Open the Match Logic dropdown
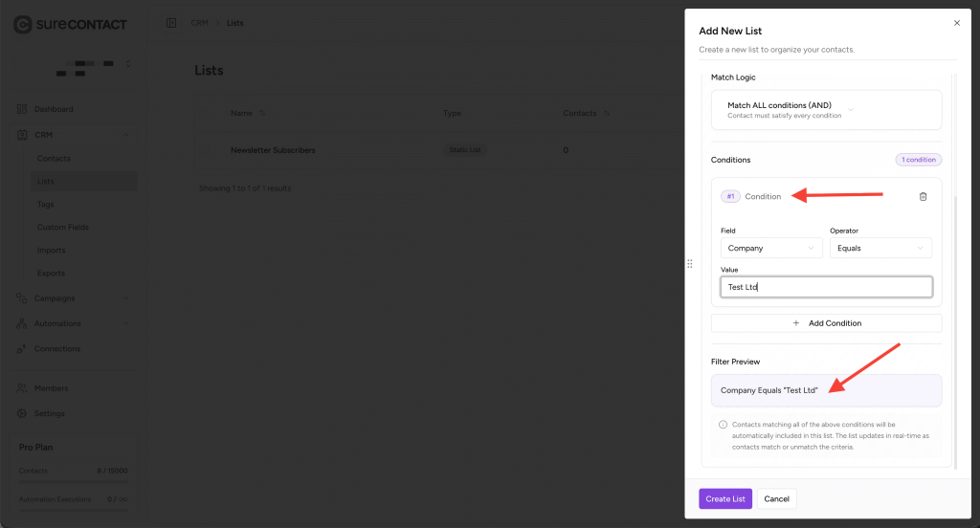Screen dimensions: 980x528 point(826,110)
